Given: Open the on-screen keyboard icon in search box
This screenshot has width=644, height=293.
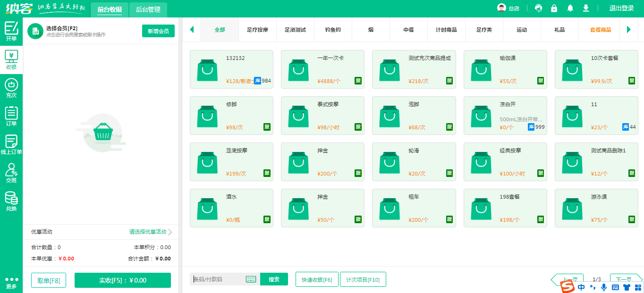Looking at the screenshot, I should click(x=251, y=279).
